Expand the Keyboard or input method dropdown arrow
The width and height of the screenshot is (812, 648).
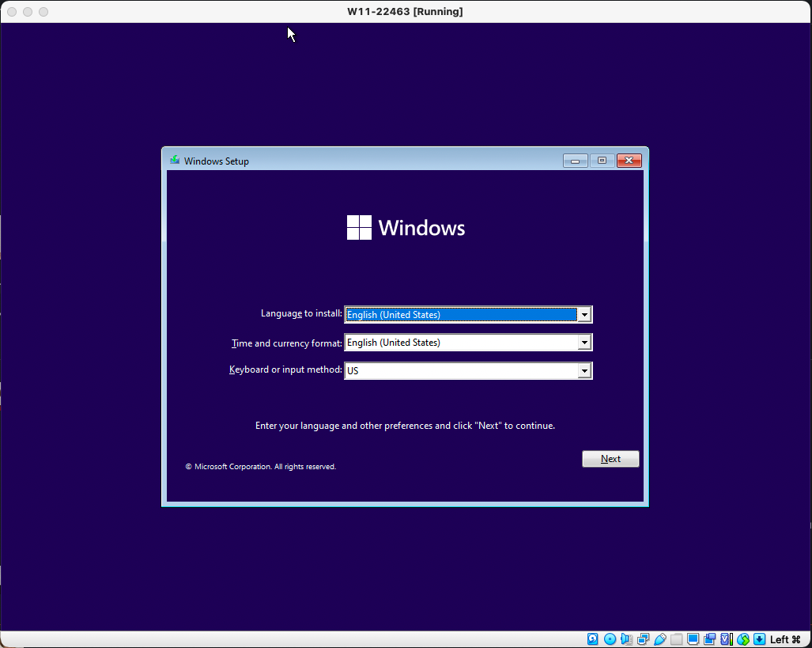point(584,370)
